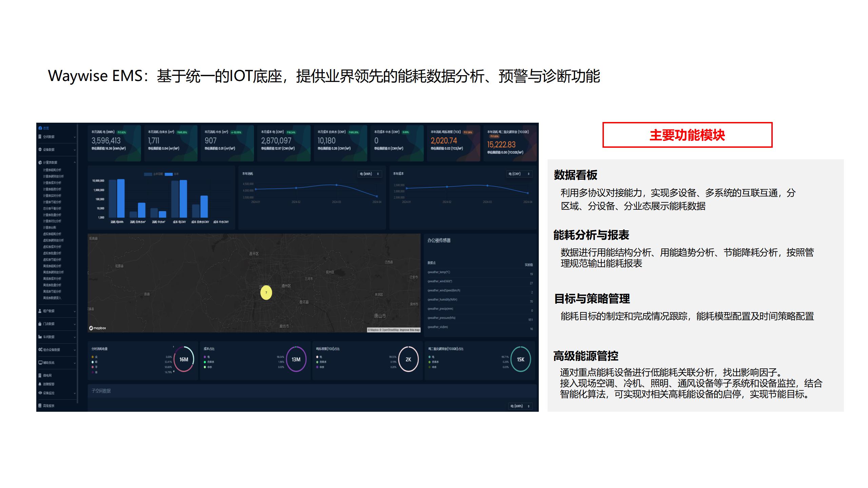Toggle the 本年 legend in the bar chart
The width and height of the screenshot is (868, 488).
coord(176,174)
